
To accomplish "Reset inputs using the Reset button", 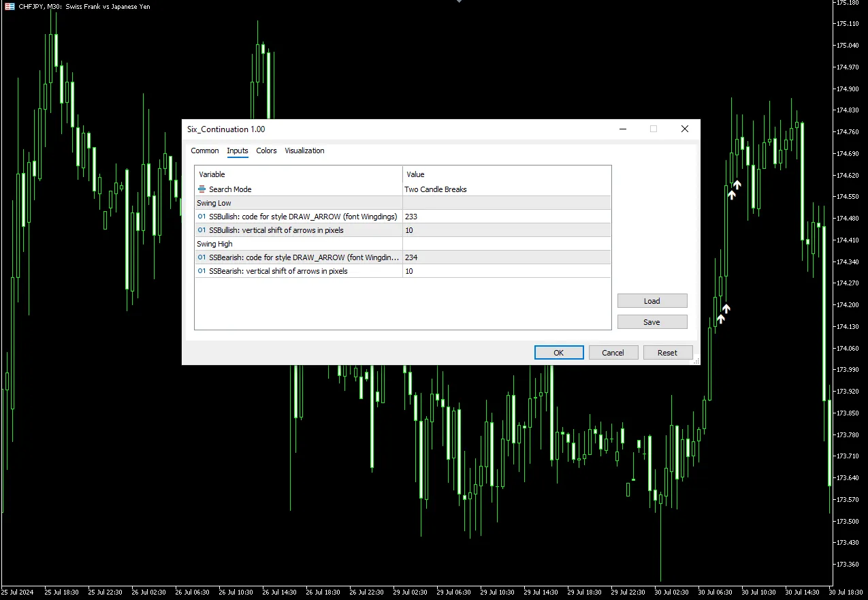I will (x=667, y=353).
